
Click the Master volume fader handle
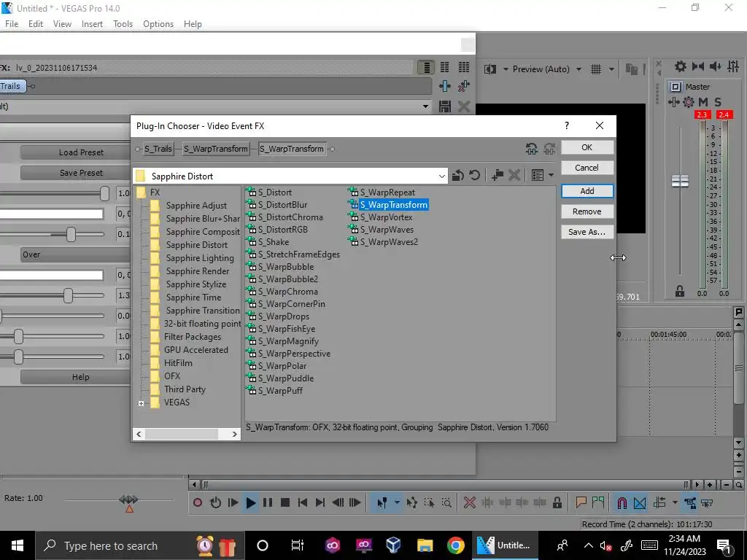[x=680, y=181]
